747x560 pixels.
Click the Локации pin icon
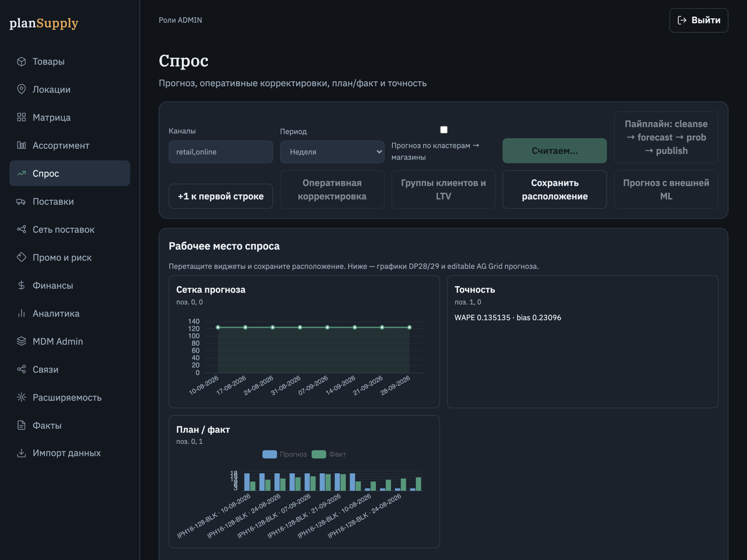22,89
